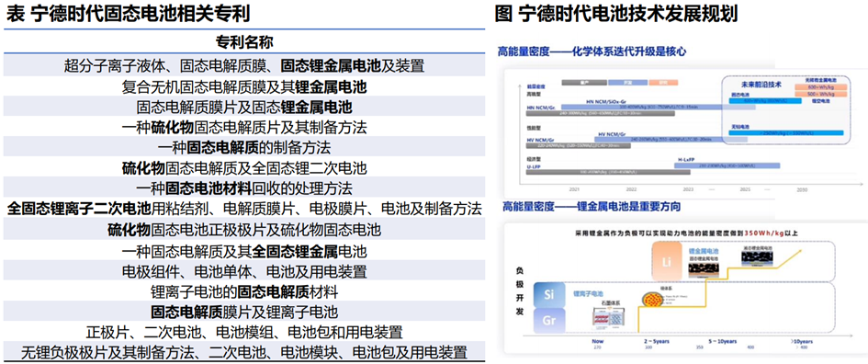This screenshot has width=868, height=364.
Task: Select the row 硫化物固态电解质及全固态锂二次电池
Action: (244, 167)
